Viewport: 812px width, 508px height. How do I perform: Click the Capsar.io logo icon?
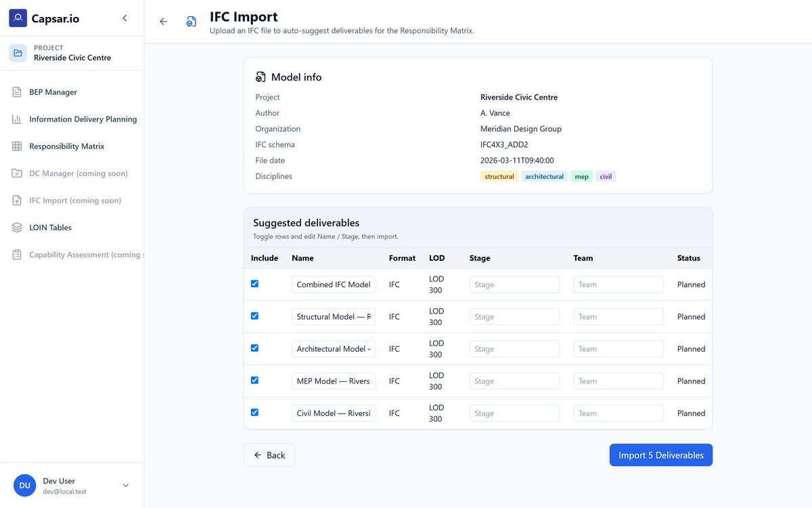pos(18,18)
